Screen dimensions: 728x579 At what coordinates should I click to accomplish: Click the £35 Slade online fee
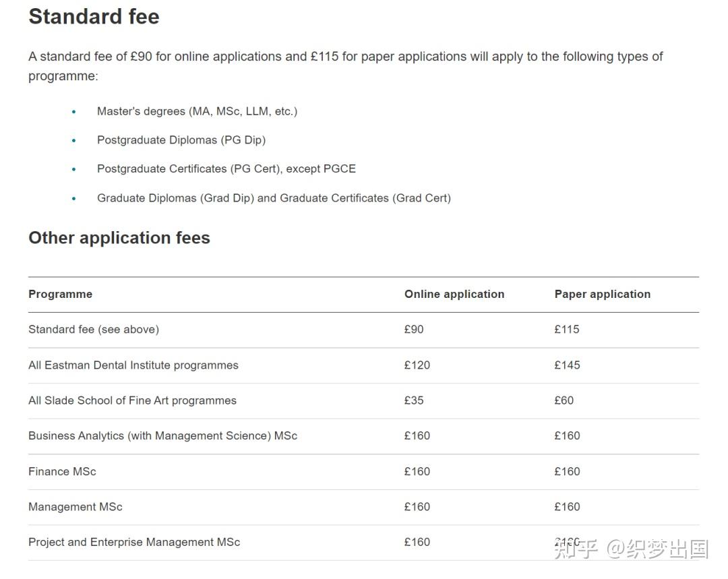click(x=414, y=400)
